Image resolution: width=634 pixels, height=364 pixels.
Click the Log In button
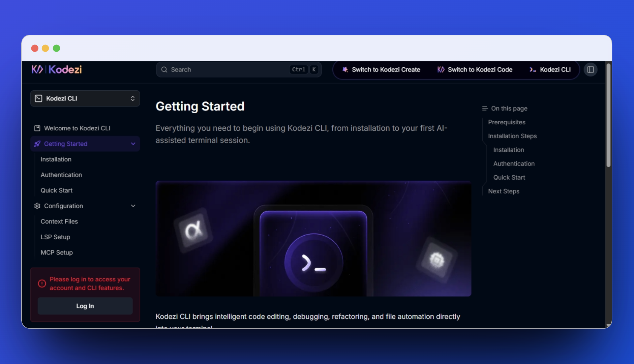(85, 306)
